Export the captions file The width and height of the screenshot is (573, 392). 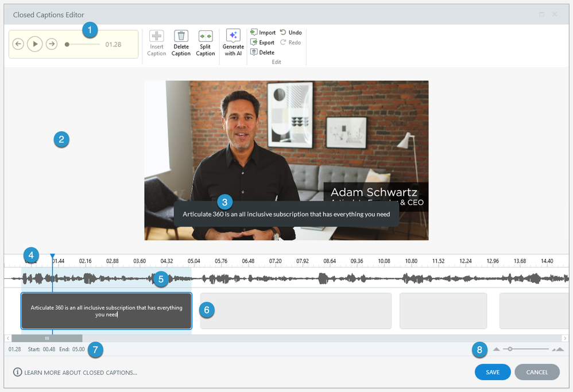tap(263, 42)
